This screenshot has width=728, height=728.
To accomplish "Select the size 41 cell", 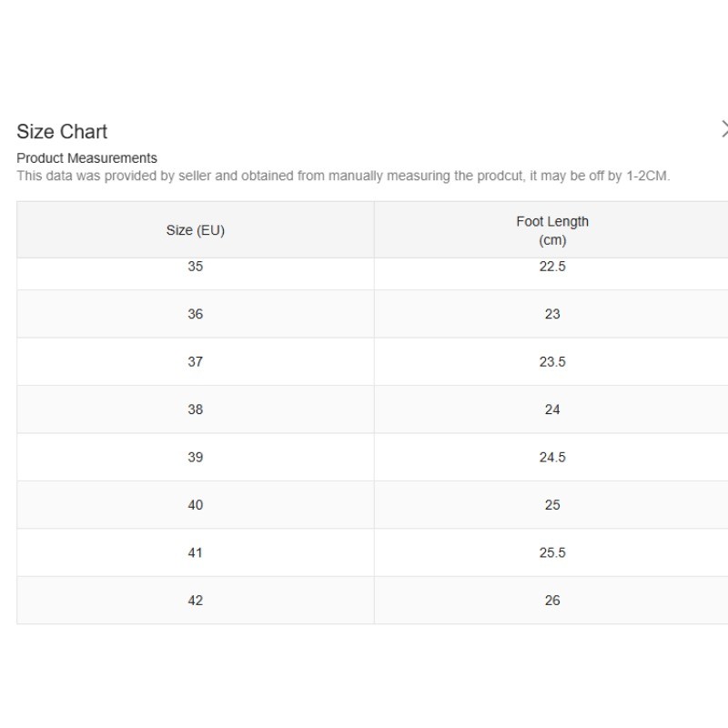I will coord(195,552).
